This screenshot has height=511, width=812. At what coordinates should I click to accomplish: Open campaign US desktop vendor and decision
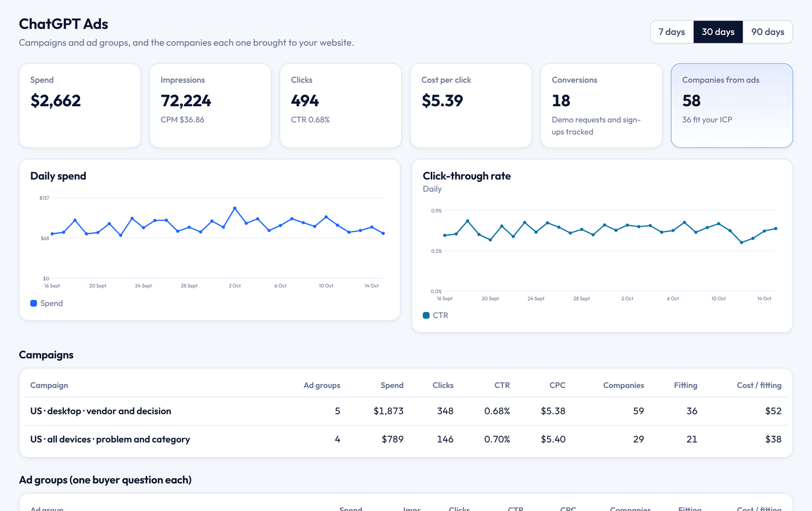(406, 411)
